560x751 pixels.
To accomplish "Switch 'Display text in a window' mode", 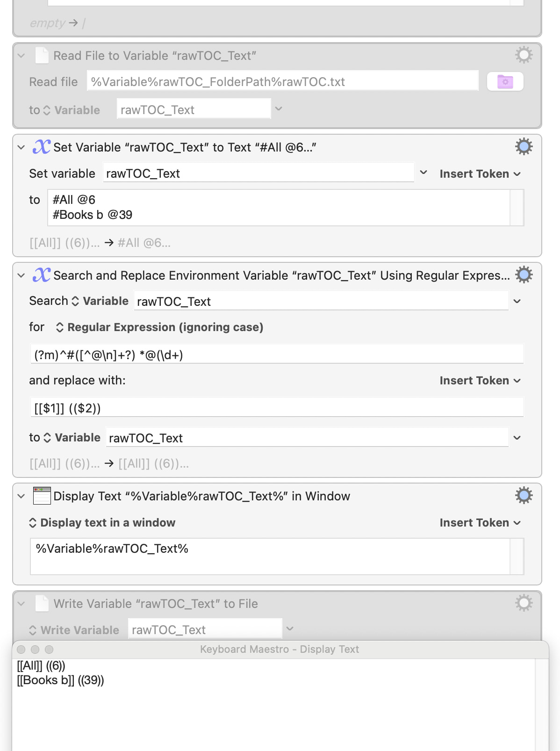I will tap(102, 523).
